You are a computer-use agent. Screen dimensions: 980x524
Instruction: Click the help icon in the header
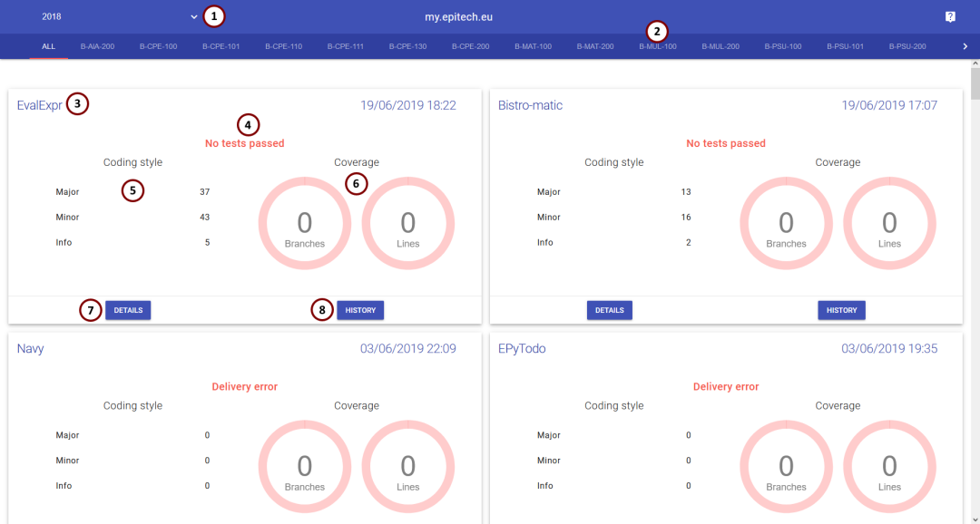pos(950,16)
